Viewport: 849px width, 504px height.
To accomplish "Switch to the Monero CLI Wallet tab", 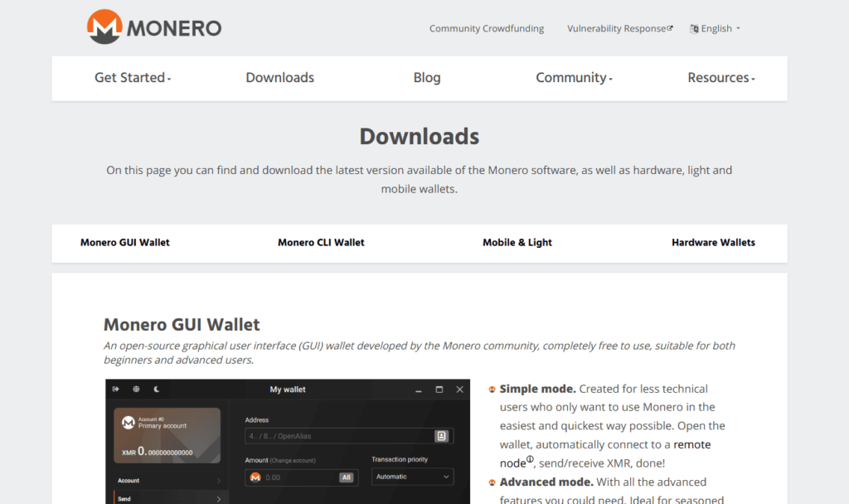I will [x=321, y=242].
